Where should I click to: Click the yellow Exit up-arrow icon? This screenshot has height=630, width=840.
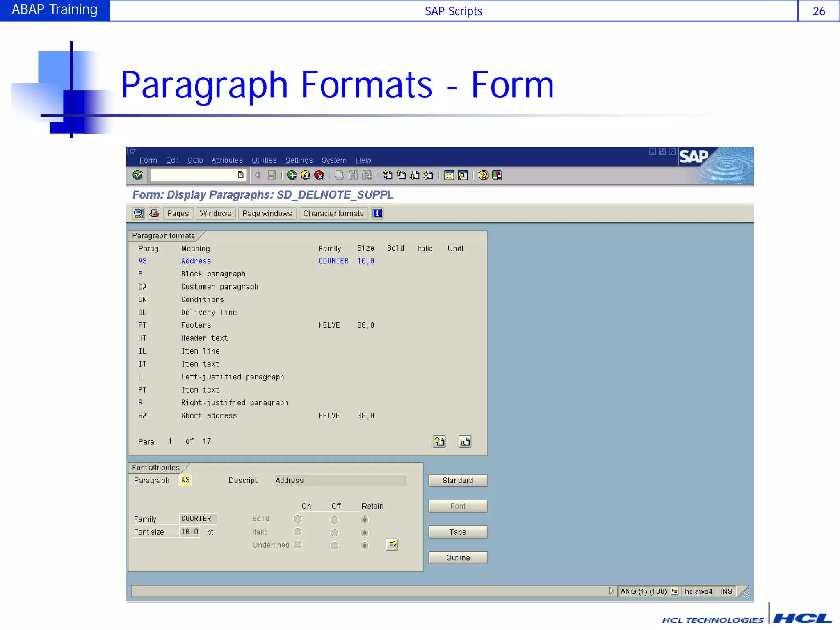[x=306, y=175]
